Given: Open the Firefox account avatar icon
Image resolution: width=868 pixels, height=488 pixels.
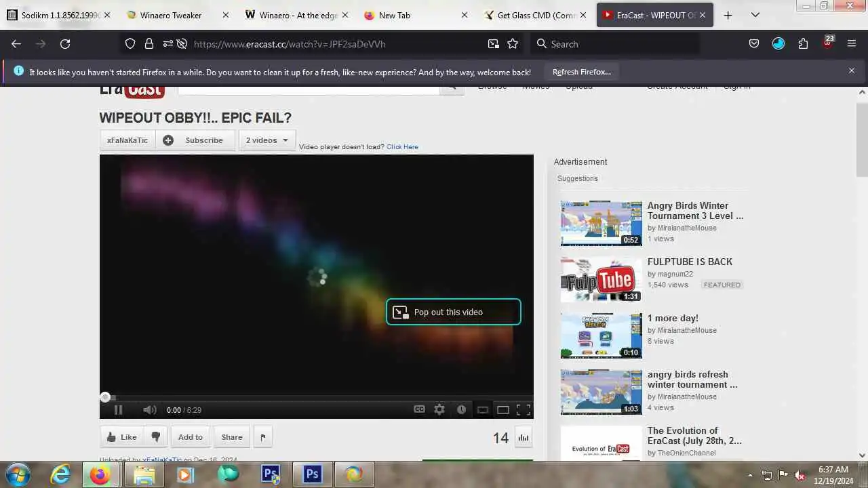Looking at the screenshot, I should (x=778, y=44).
